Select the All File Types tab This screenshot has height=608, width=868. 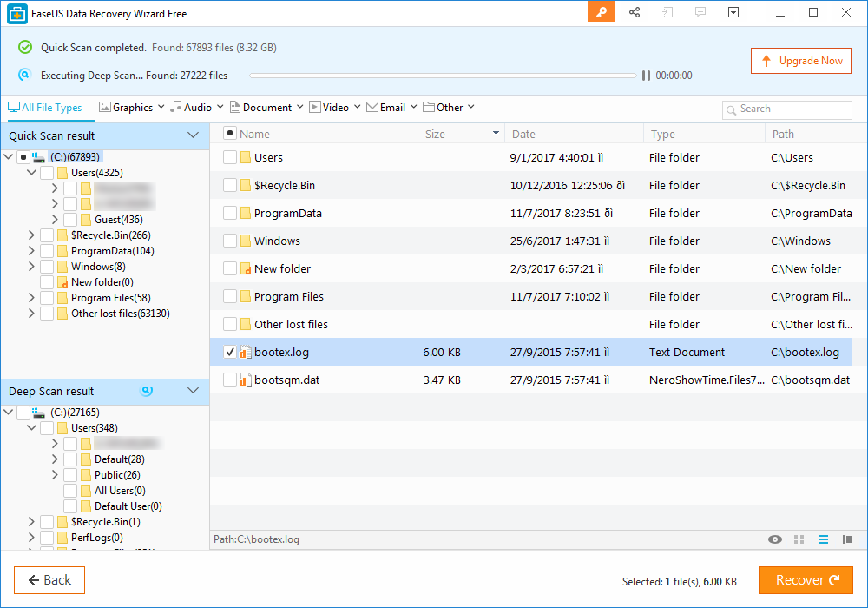[45, 108]
